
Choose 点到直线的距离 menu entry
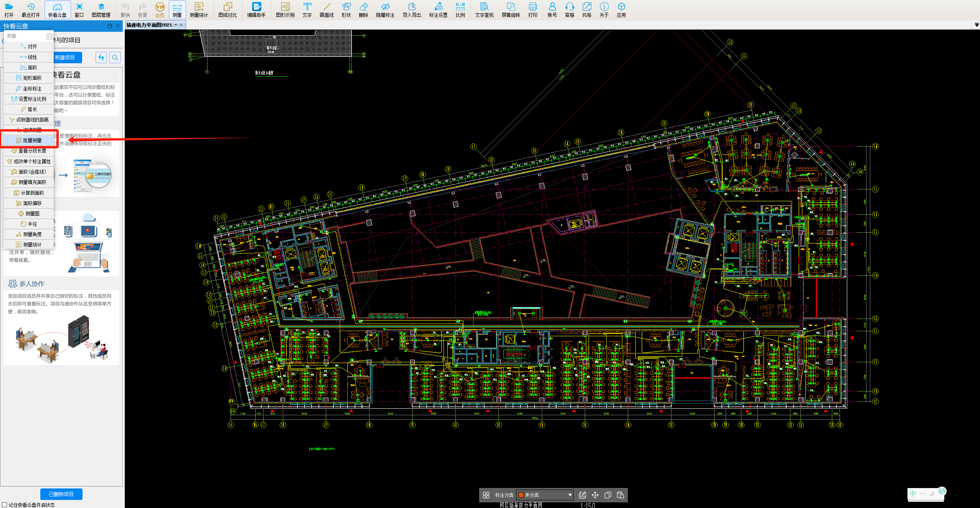[29, 120]
